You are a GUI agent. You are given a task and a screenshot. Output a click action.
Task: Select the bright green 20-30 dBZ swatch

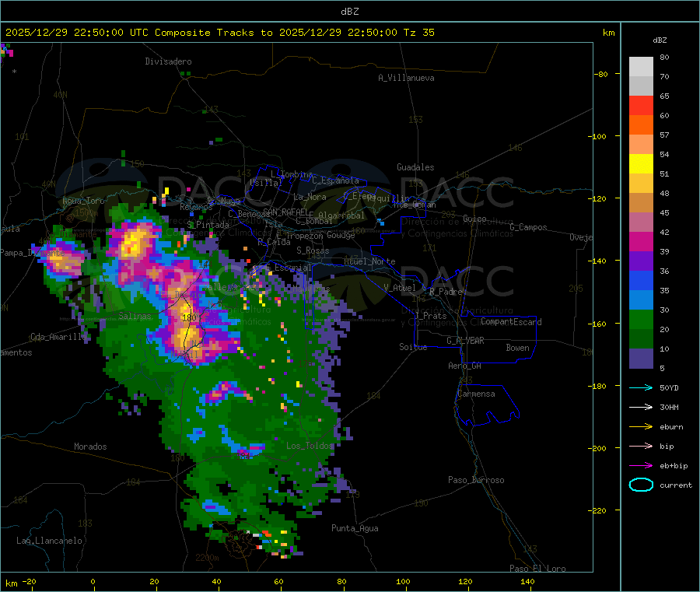pos(641,320)
